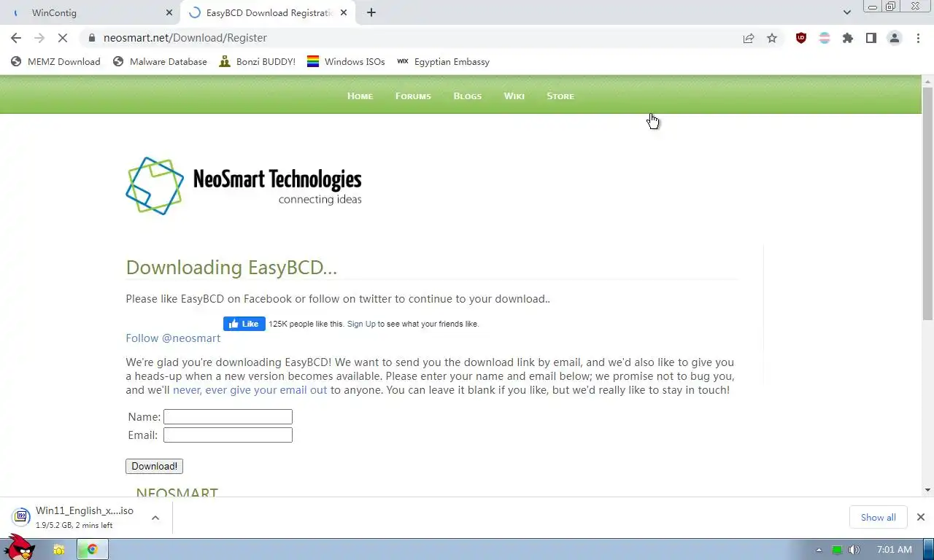Open the file explorer taskbar icon

(x=58, y=550)
